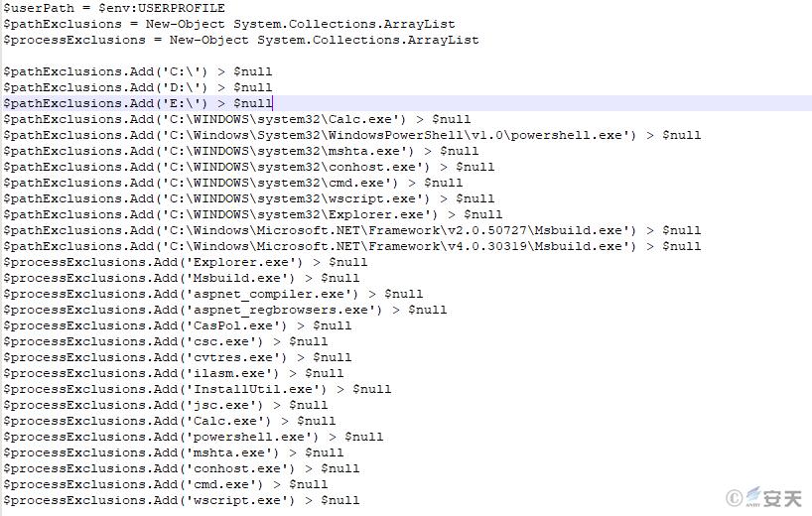Viewport: 812px width, 516px height.
Task: Click the 'ilasm.exe' process exclusion line
Action: [174, 374]
